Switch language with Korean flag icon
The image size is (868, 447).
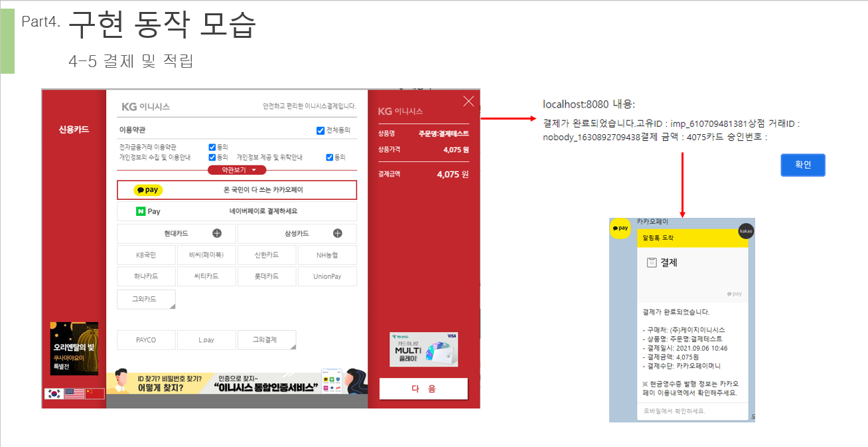[x=54, y=393]
